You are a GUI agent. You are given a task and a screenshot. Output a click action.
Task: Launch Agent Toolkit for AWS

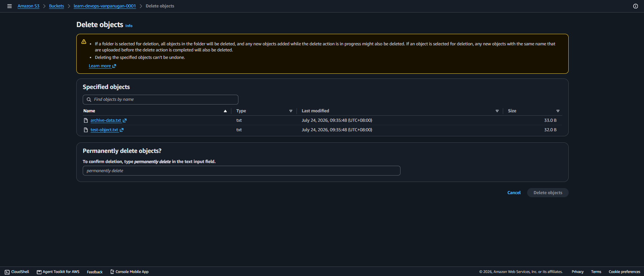click(58, 272)
